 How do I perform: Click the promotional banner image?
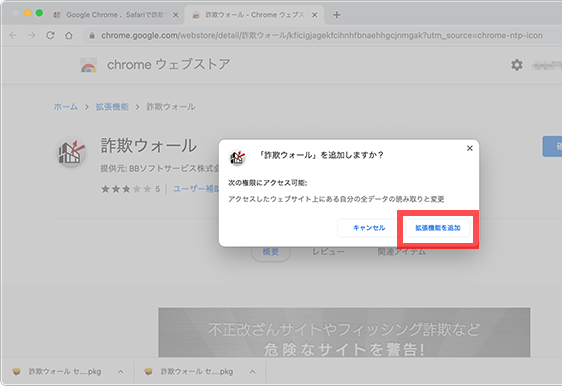pos(344,332)
